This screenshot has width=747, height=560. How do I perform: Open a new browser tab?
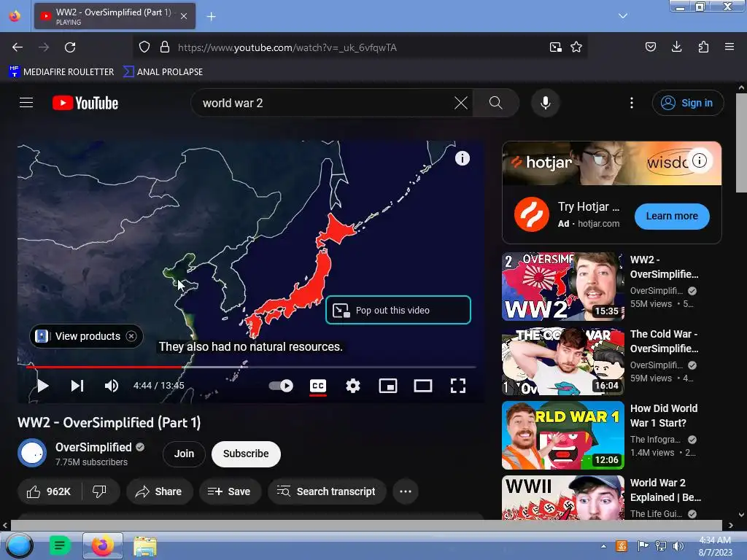211,17
